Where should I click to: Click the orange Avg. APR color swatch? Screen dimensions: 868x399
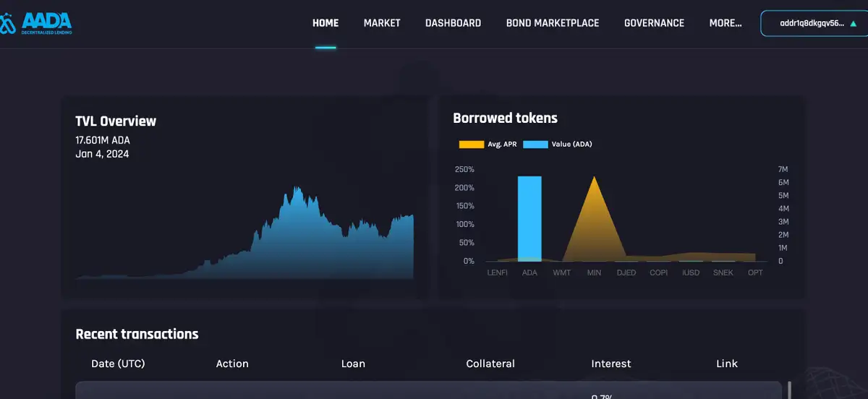(471, 145)
